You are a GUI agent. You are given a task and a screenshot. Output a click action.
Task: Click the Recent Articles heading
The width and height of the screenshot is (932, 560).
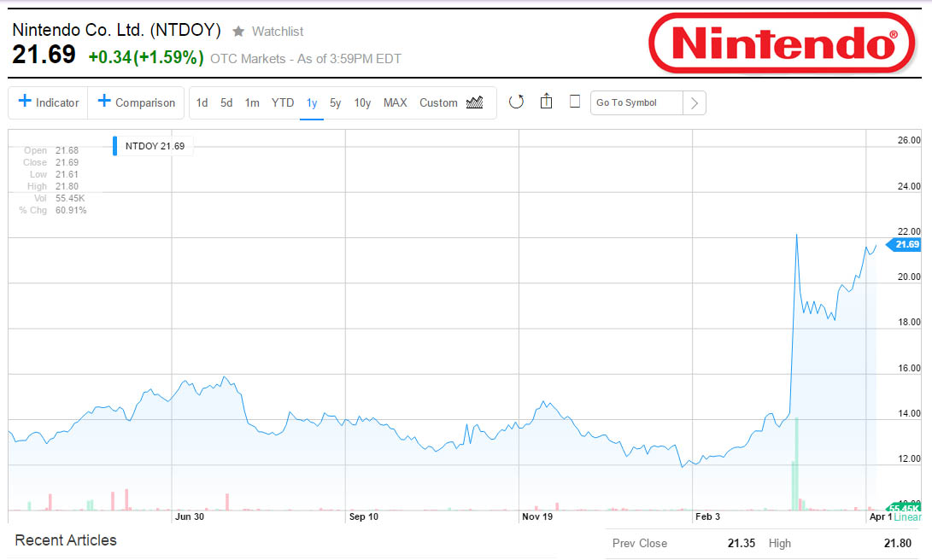pos(66,540)
